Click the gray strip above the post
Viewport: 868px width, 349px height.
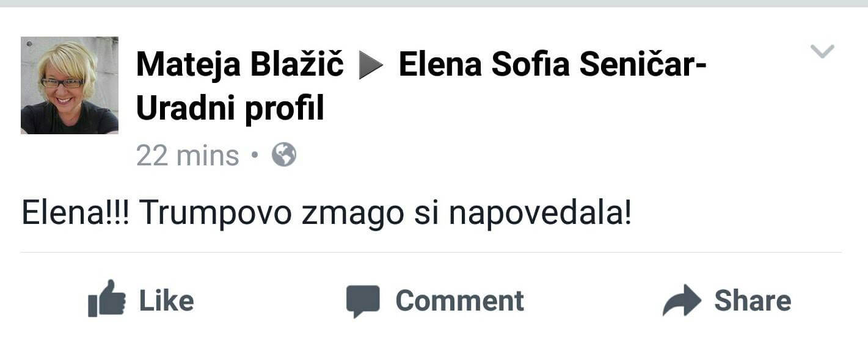(x=434, y=3)
